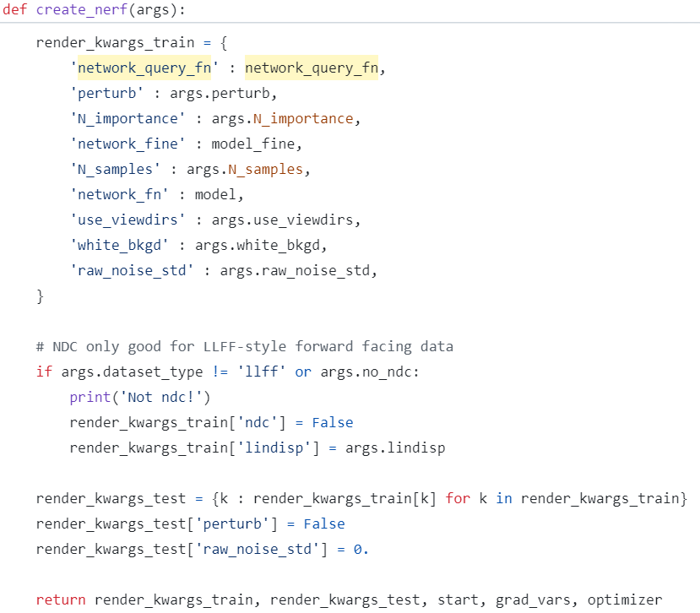Click the NDC LLFF-style comment line
700x613 pixels.
245,346
